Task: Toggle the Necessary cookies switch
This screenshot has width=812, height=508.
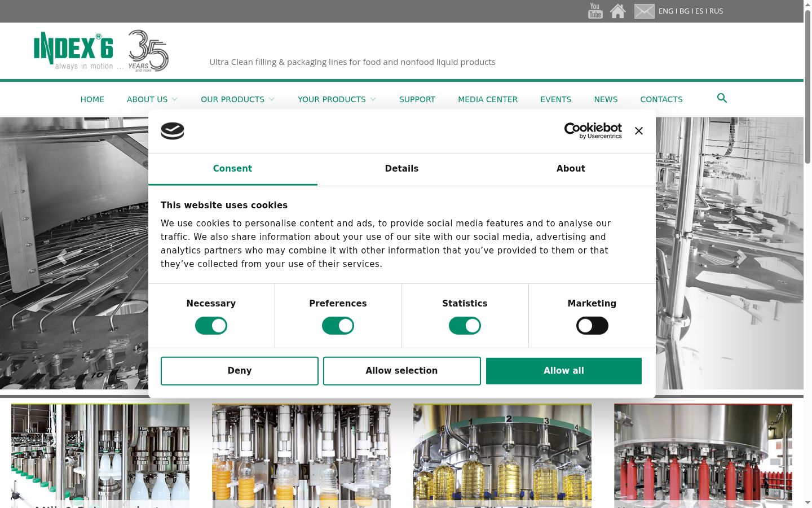Action: (x=211, y=326)
